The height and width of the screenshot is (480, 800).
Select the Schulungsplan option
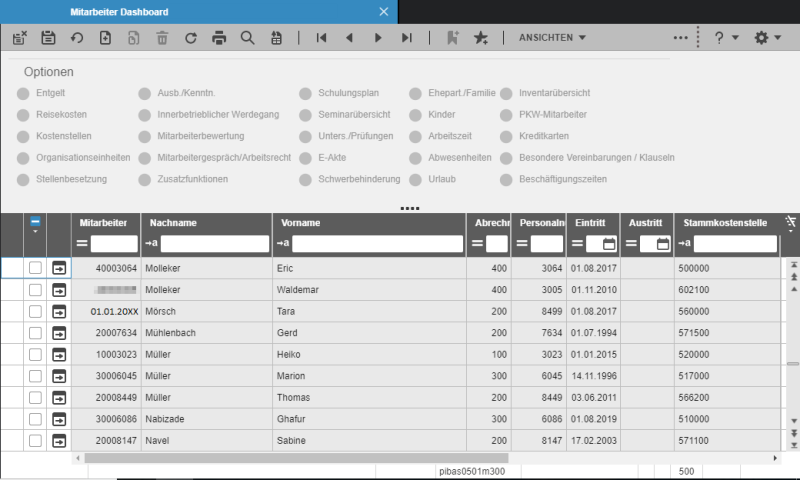[305, 93]
